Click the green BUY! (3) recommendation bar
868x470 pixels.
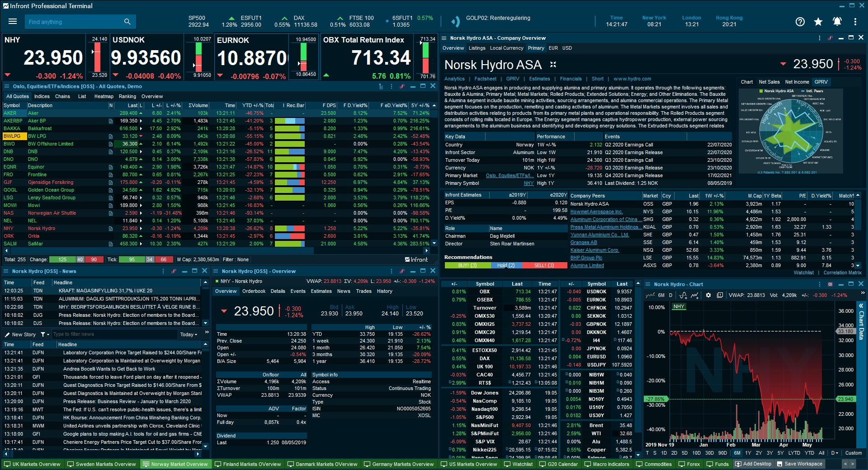coord(467,265)
